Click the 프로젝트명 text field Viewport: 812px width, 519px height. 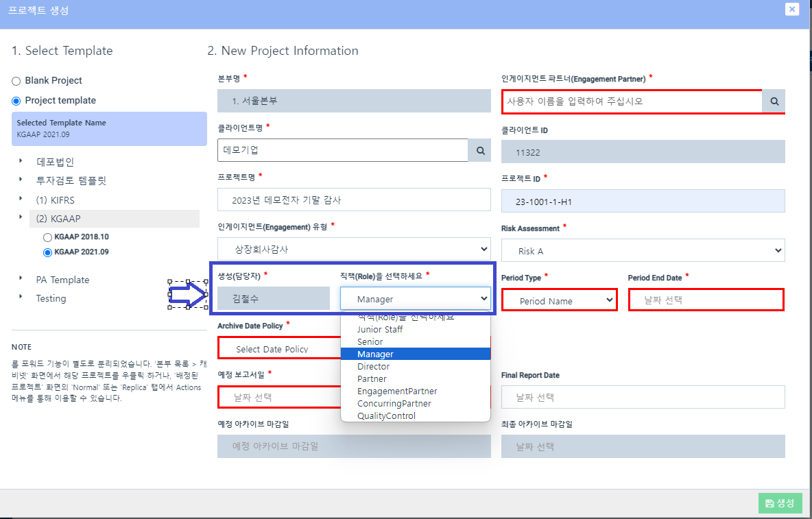[354, 200]
